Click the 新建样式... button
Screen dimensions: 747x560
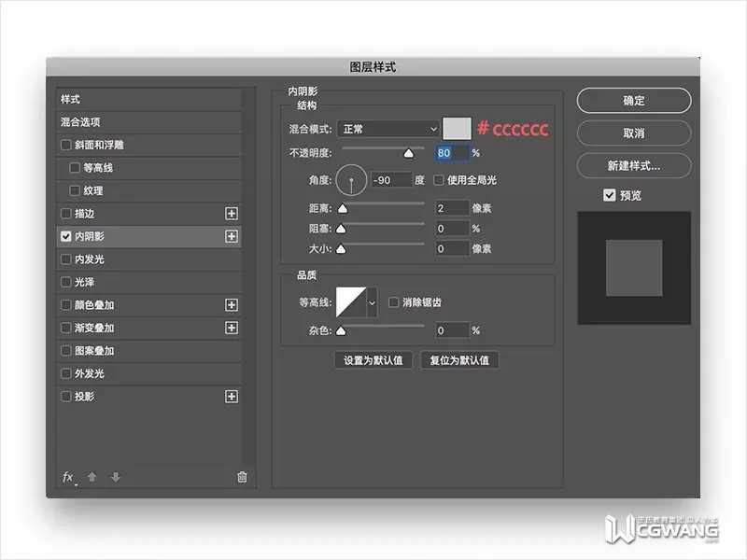point(634,166)
